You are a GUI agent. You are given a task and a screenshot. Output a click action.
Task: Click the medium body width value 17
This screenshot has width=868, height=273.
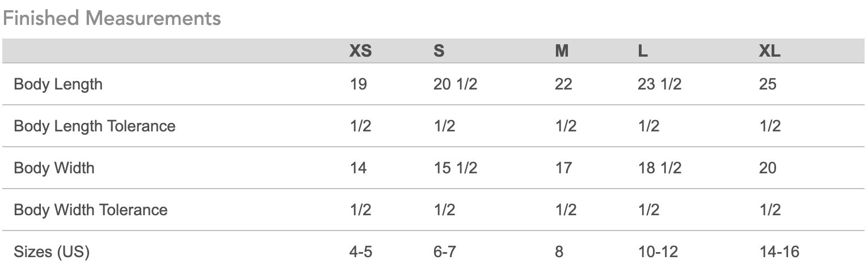pos(563,168)
